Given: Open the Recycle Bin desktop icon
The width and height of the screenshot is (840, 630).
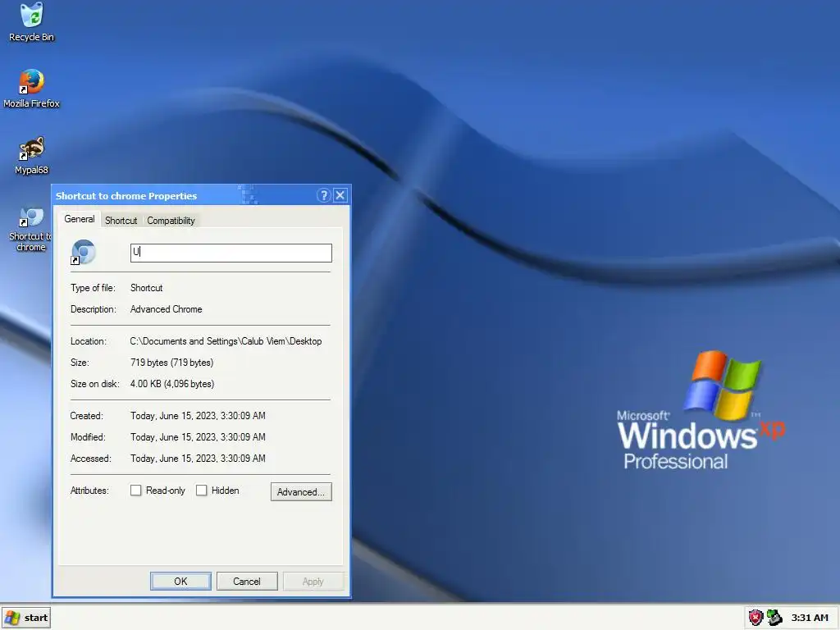Looking at the screenshot, I should (x=32, y=21).
